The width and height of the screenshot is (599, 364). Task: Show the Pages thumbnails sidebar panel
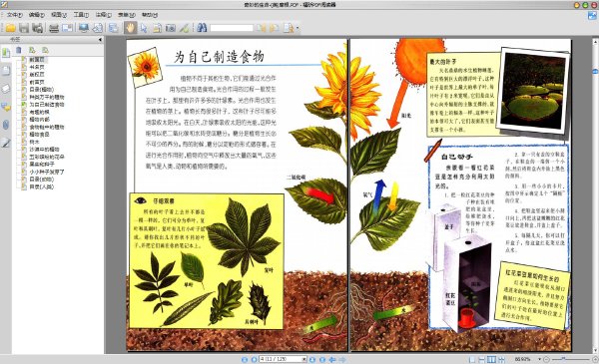[x=6, y=71]
